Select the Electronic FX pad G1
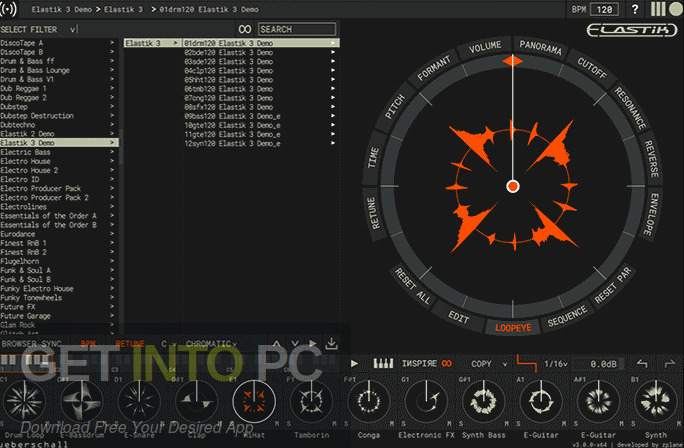 click(x=426, y=401)
